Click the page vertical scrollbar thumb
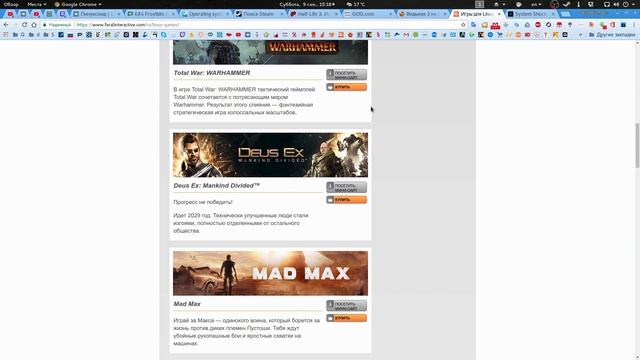The width and height of the screenshot is (640, 360). coord(637,145)
